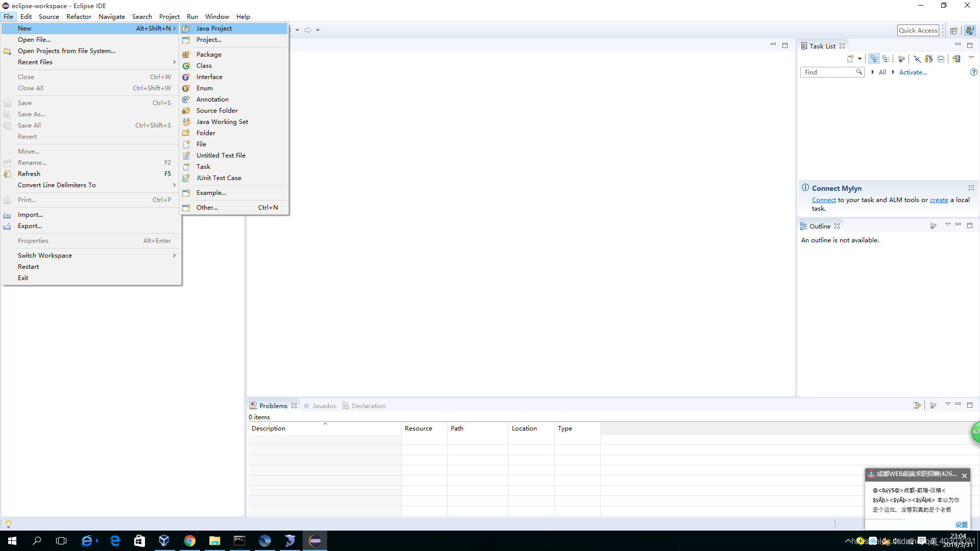Image resolution: width=980 pixels, height=551 pixels.
Task: Click the Quick Access field
Action: click(x=918, y=30)
